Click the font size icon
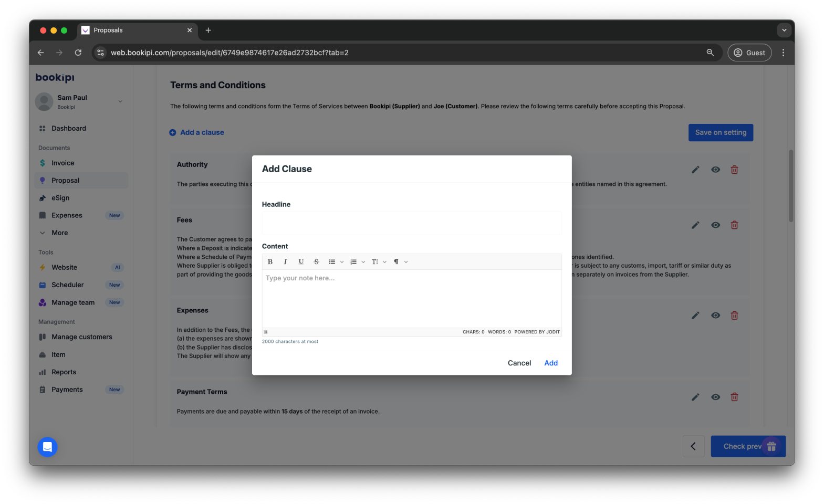Viewport: 824px width, 504px height. 375,262
